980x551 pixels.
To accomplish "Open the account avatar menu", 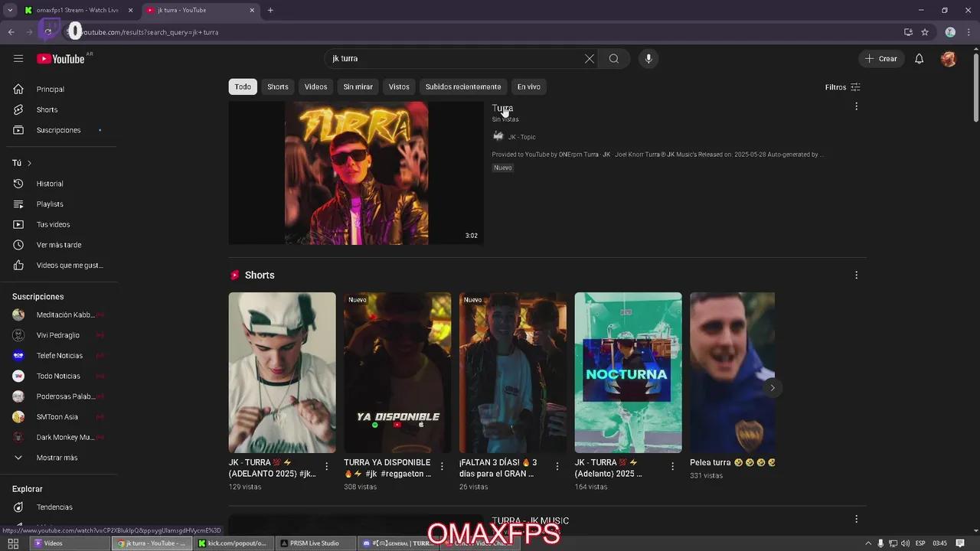I will (949, 59).
